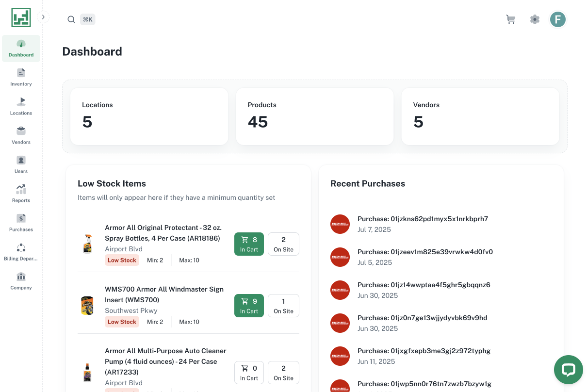Open Armor All Multi-Purpose Auto Cleaner item

(165, 361)
